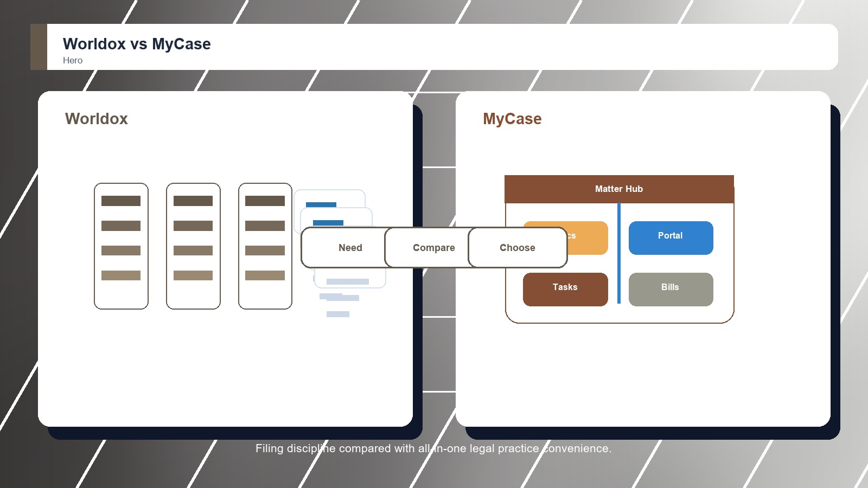Click the Matter Hub header bar

pyautogui.click(x=619, y=189)
